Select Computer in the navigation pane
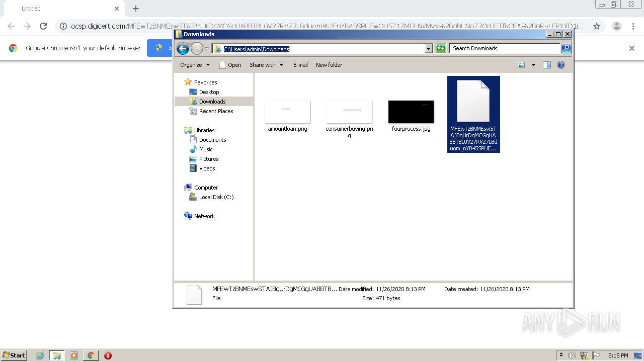This screenshot has height=362, width=644. coord(201,188)
